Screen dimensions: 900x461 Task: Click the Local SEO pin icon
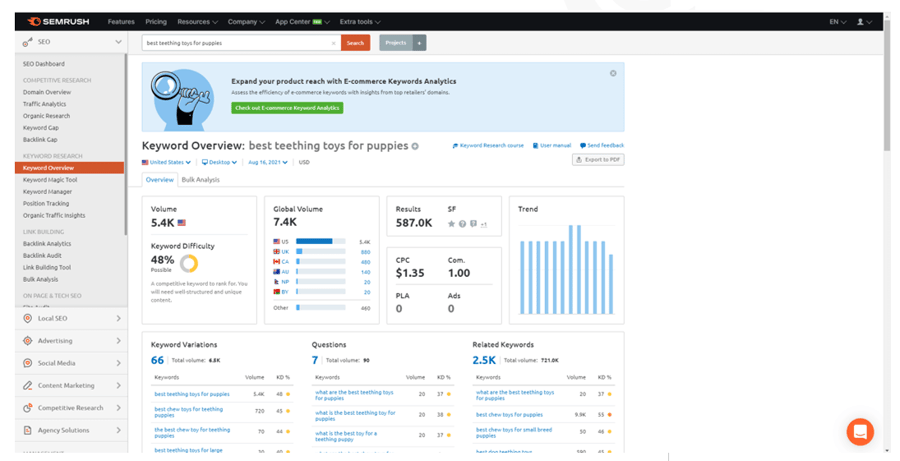(x=28, y=318)
